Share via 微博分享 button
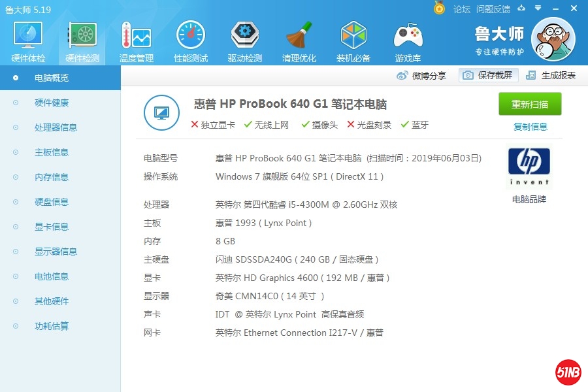This screenshot has width=588, height=392. (x=422, y=75)
